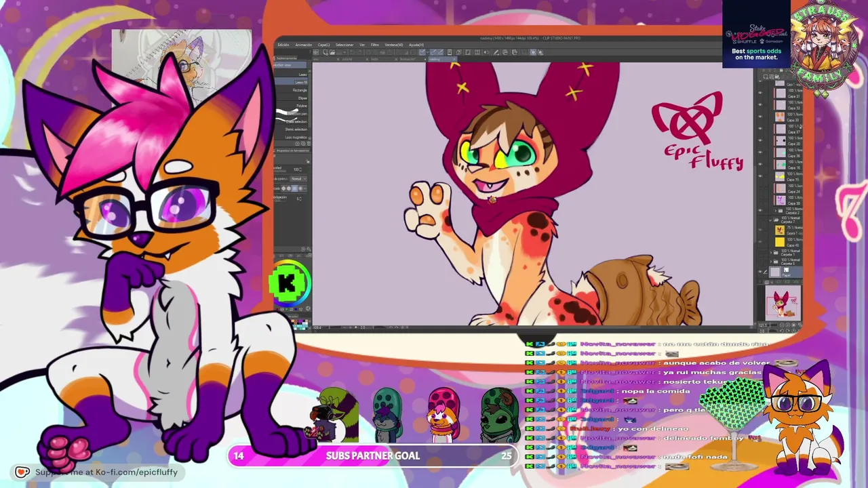
Task: Click the CLIP STUDIO launcher icon
Action: pyautogui.click(x=316, y=52)
